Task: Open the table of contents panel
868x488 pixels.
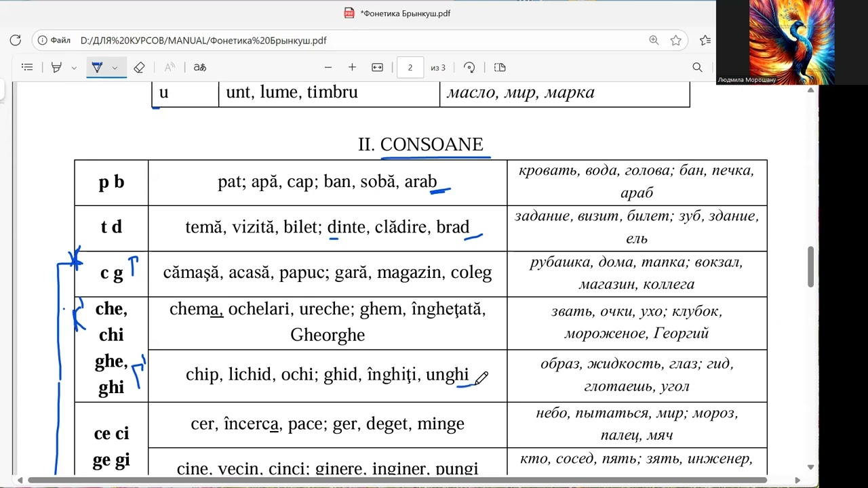Action: coord(27,67)
